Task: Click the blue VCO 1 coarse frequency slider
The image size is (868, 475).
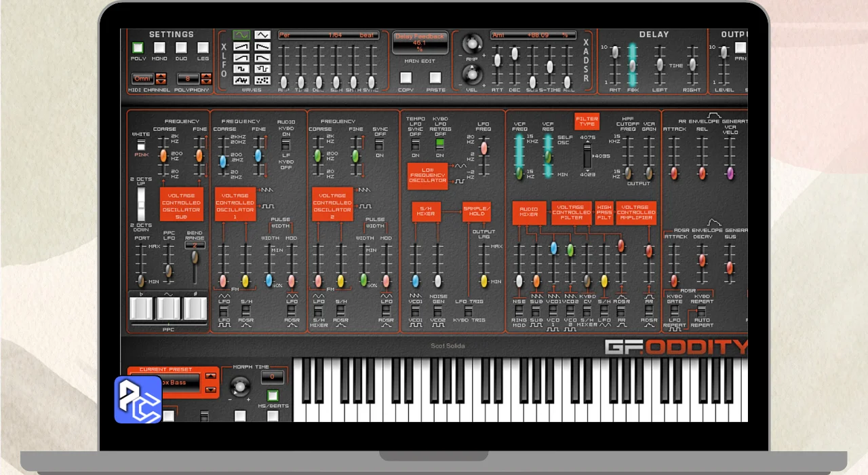Action: 222,161
